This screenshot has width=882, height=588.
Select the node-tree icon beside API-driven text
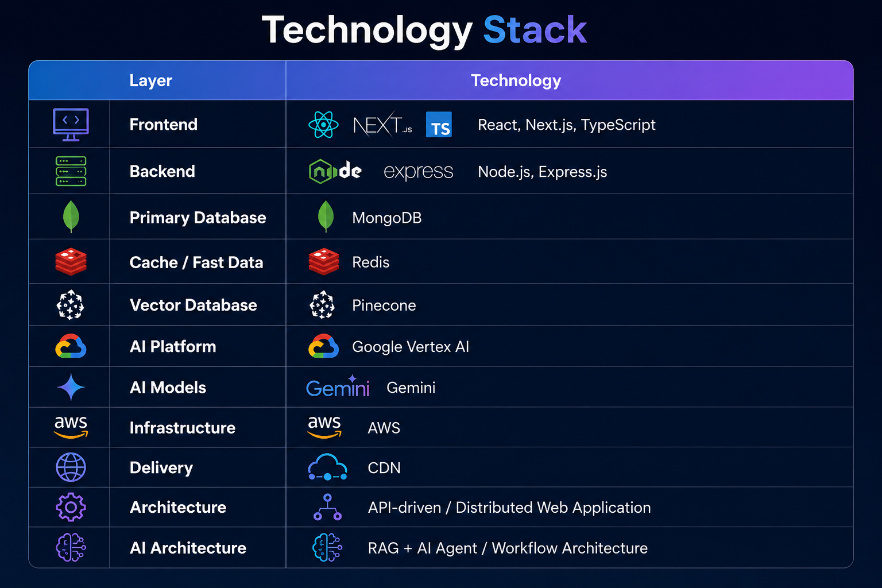click(327, 507)
